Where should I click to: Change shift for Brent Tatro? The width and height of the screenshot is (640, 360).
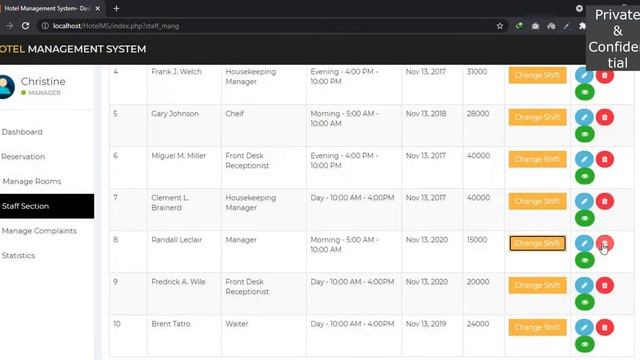tap(537, 327)
